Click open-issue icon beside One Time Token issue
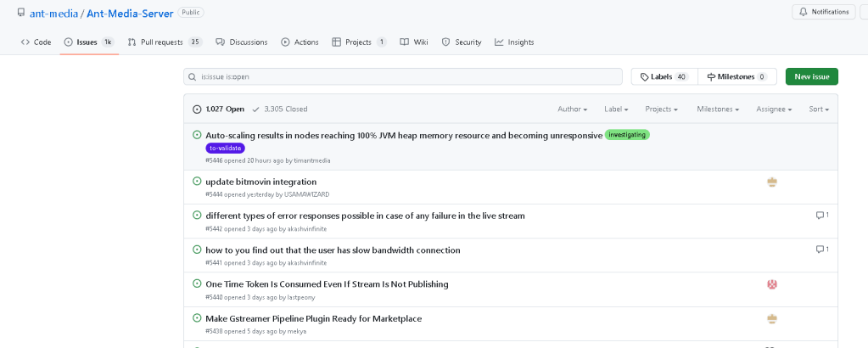 click(x=197, y=283)
